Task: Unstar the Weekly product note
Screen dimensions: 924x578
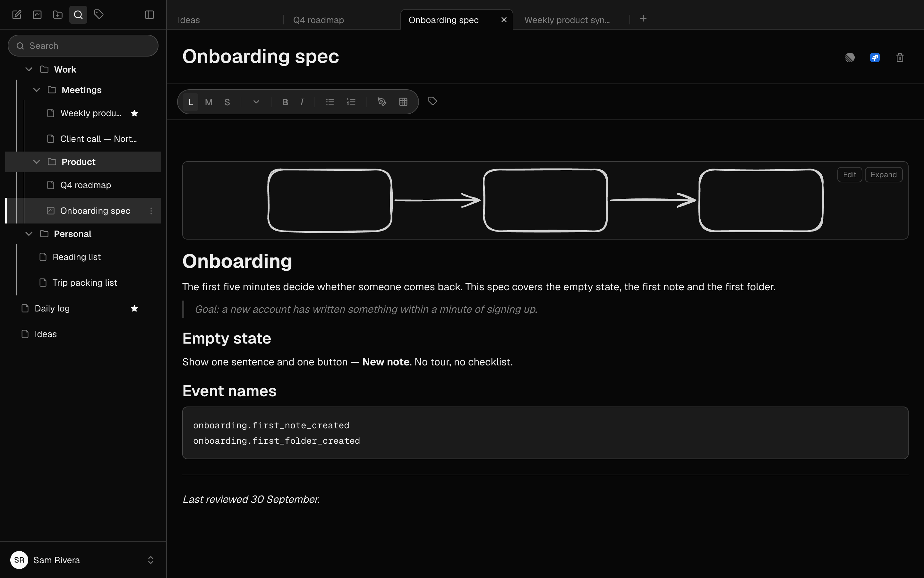Action: coord(134,113)
